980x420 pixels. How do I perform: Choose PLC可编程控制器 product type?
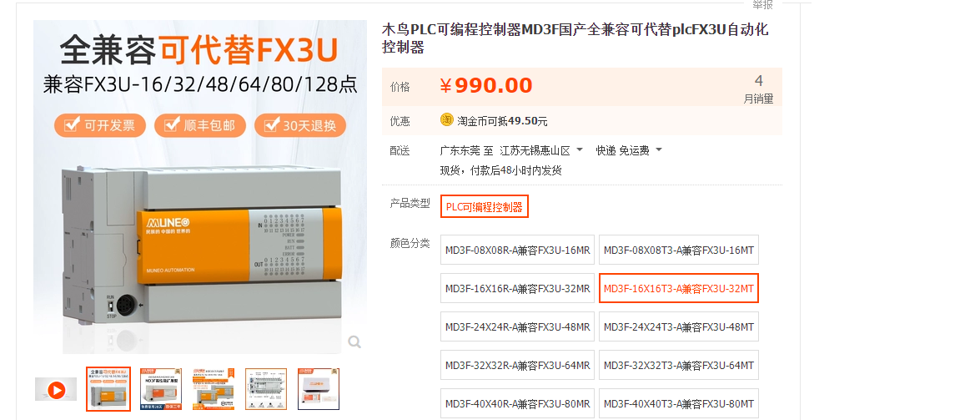tap(485, 206)
